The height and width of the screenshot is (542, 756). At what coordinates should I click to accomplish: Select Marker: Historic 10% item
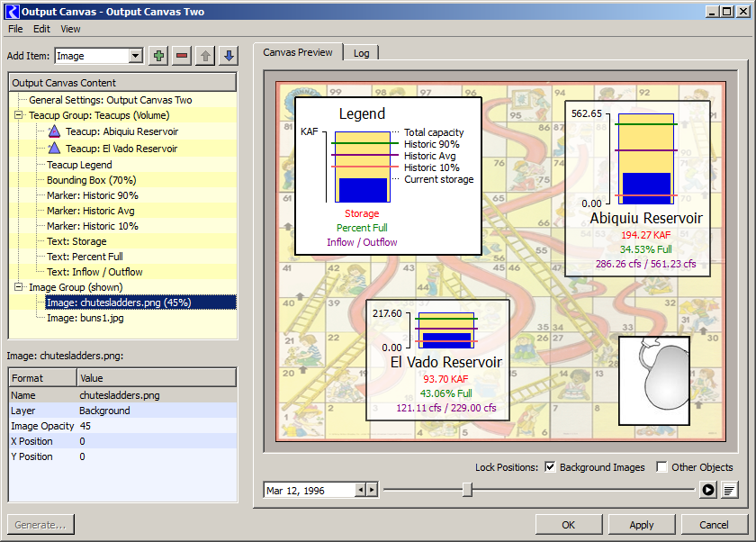pos(93,226)
